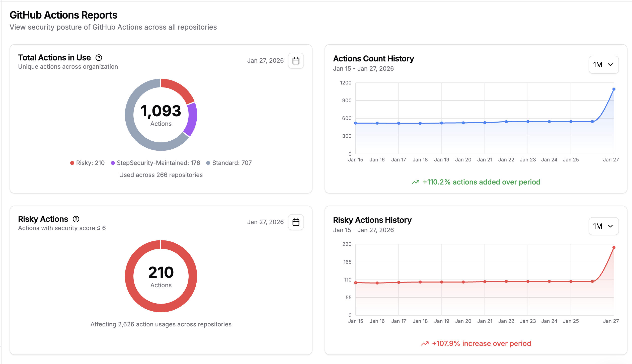The image size is (632, 364).
Task: Click Jan 15 data point on Actions Count chart
Action: pyautogui.click(x=356, y=123)
